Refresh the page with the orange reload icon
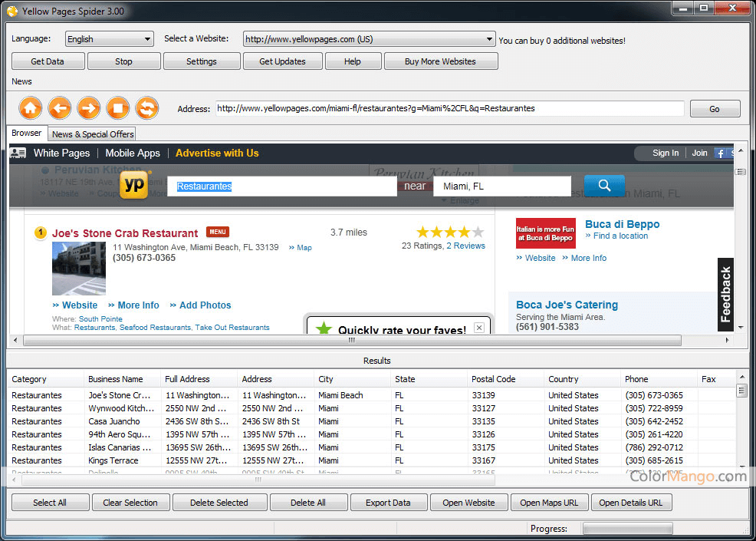Viewport: 756px width, 541px height. coord(147,107)
